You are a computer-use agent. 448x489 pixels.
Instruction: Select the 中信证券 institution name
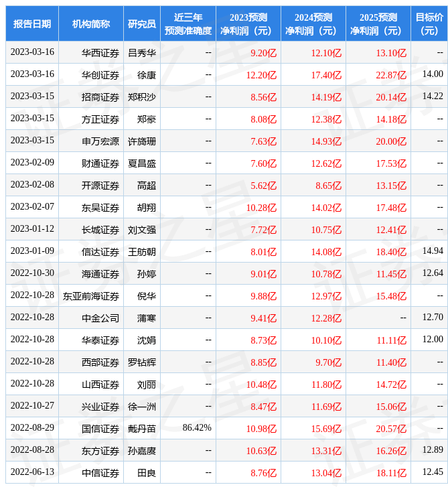[100, 473]
